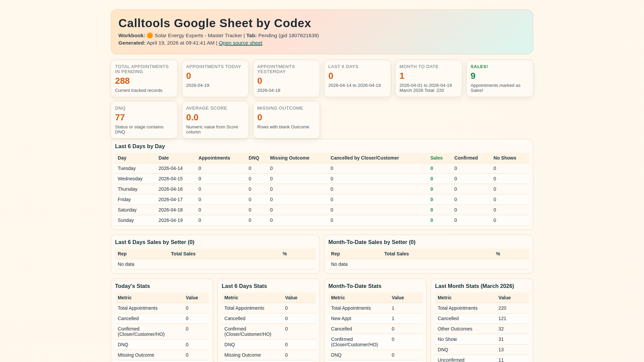This screenshot has height=362, width=644.
Task: Click Confirmed (Closer/Customer/HO) in Month-To-Date Stats
Action: [x=354, y=342]
